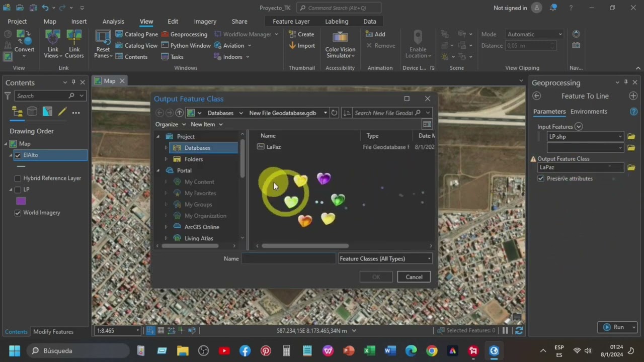Viewport: 644px width, 362px height.
Task: Open the Python Window
Action: [186, 46]
